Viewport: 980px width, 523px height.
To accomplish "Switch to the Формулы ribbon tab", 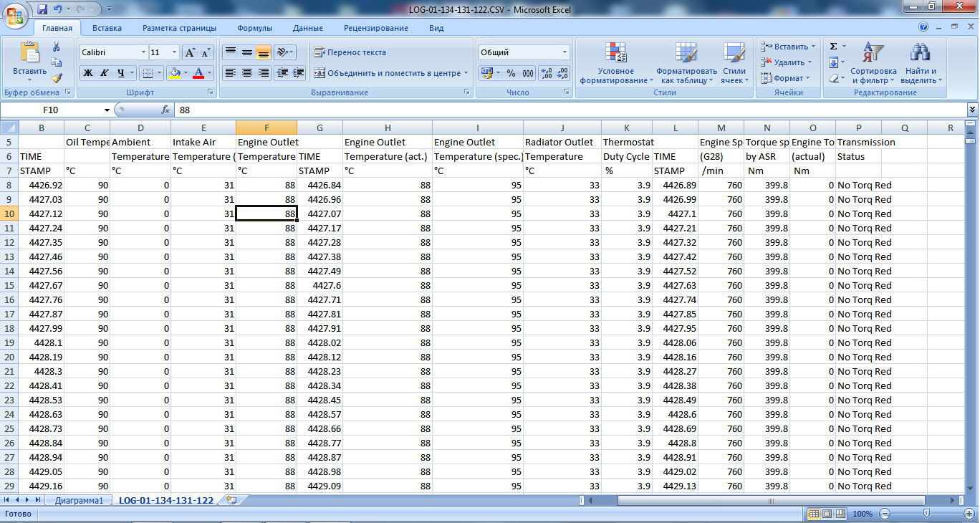I will click(254, 28).
